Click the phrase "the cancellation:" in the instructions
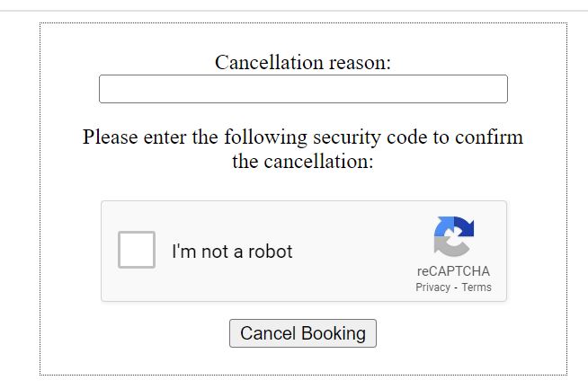Viewport: 588px width, 389px height. click(x=303, y=162)
